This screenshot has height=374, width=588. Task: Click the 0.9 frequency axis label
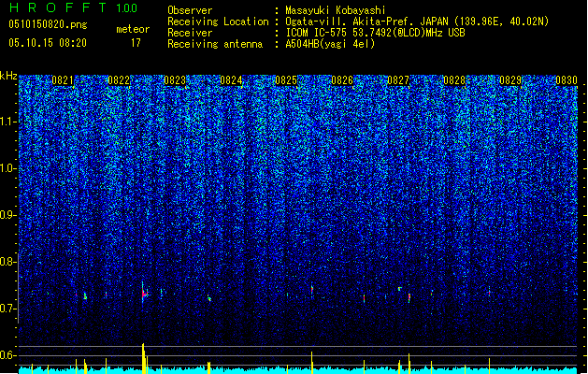coord(7,215)
